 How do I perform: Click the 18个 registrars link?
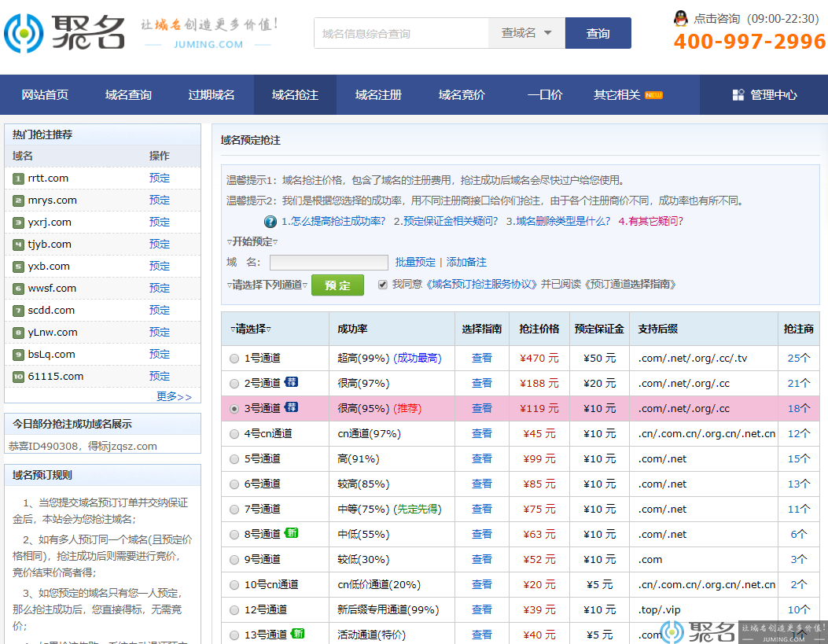798,409
